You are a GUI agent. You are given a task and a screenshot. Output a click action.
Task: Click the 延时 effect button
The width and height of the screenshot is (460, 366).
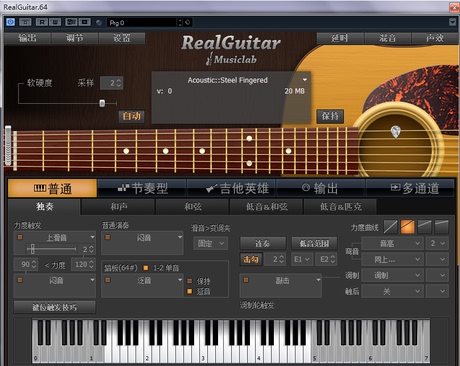point(340,38)
